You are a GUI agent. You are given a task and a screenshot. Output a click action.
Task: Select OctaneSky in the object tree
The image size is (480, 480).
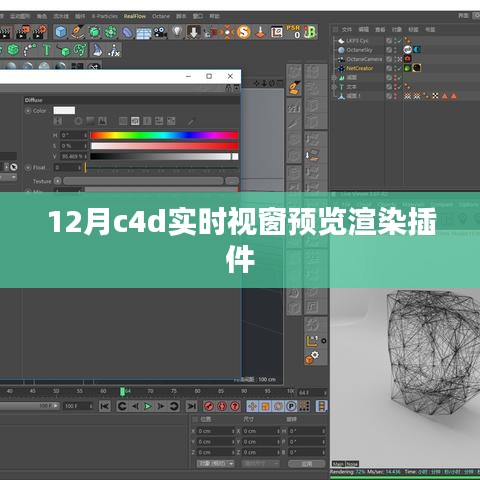(x=359, y=50)
